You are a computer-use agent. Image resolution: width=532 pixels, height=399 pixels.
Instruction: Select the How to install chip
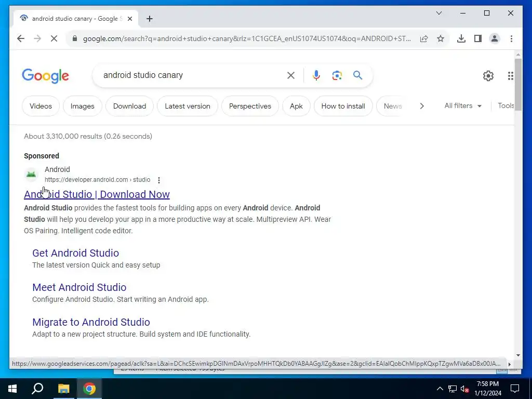pos(343,106)
